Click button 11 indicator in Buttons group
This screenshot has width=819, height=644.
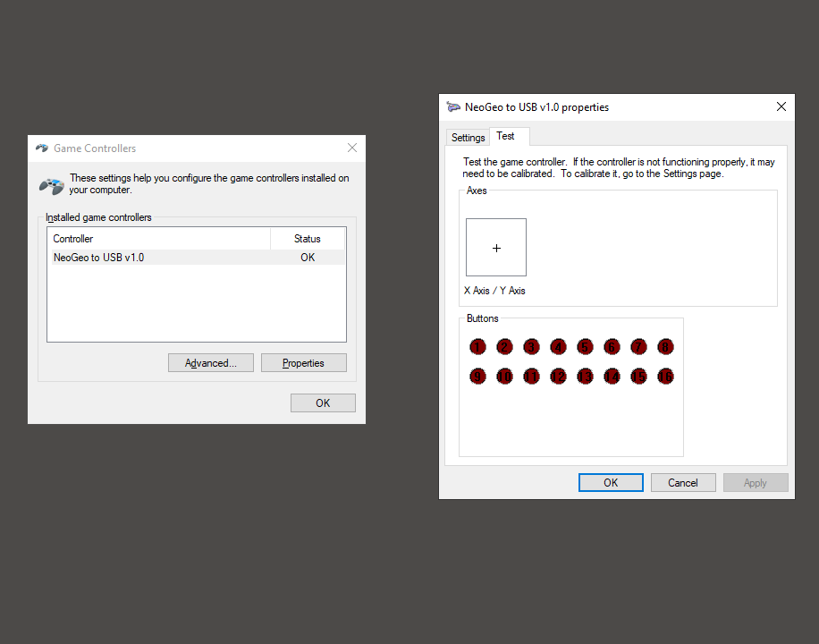click(531, 377)
